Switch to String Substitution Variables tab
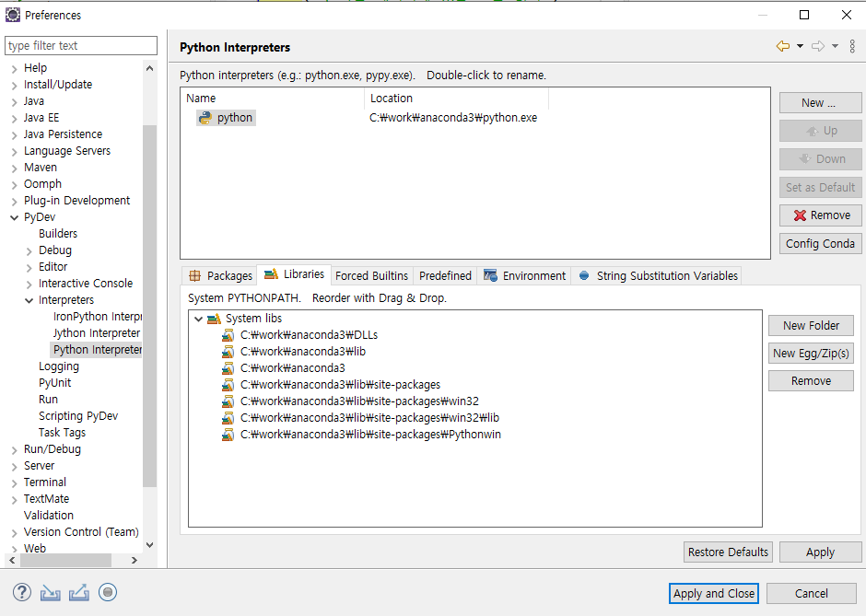The width and height of the screenshot is (866, 616). coord(657,275)
